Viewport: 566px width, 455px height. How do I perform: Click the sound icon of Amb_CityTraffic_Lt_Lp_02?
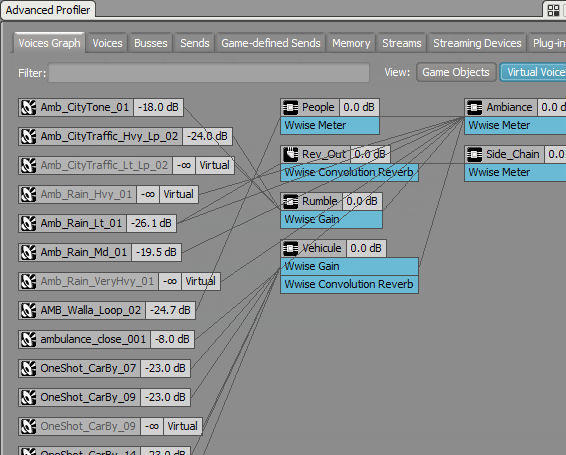click(28, 165)
